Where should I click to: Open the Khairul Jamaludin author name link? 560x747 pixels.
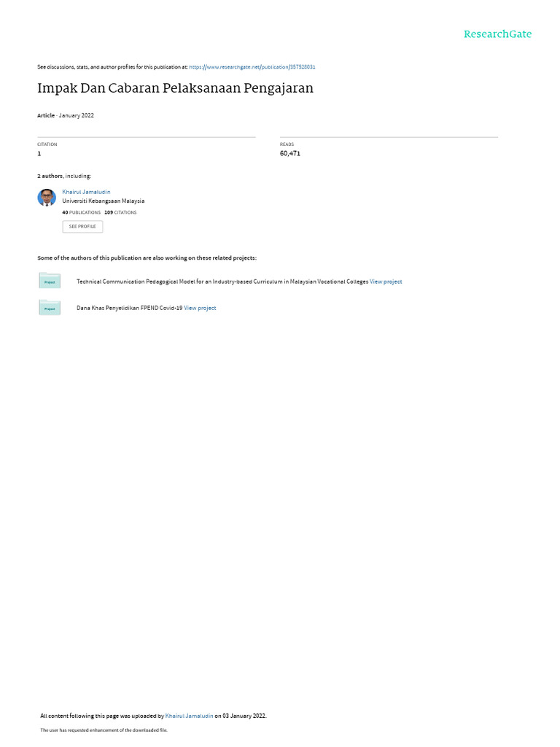(x=86, y=192)
